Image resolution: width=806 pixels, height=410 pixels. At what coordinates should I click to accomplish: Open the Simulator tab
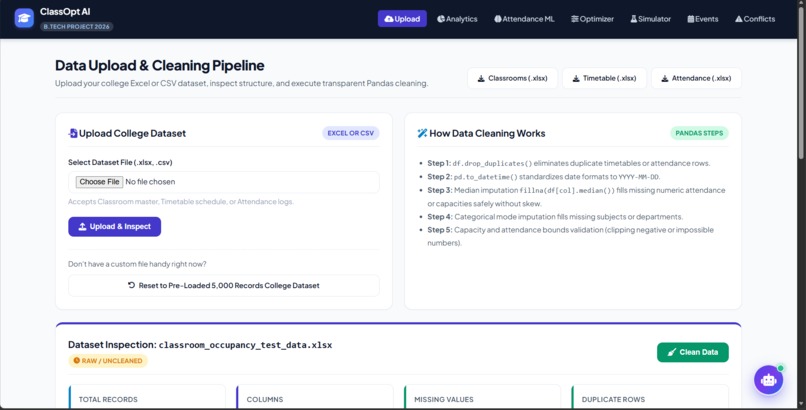click(650, 19)
